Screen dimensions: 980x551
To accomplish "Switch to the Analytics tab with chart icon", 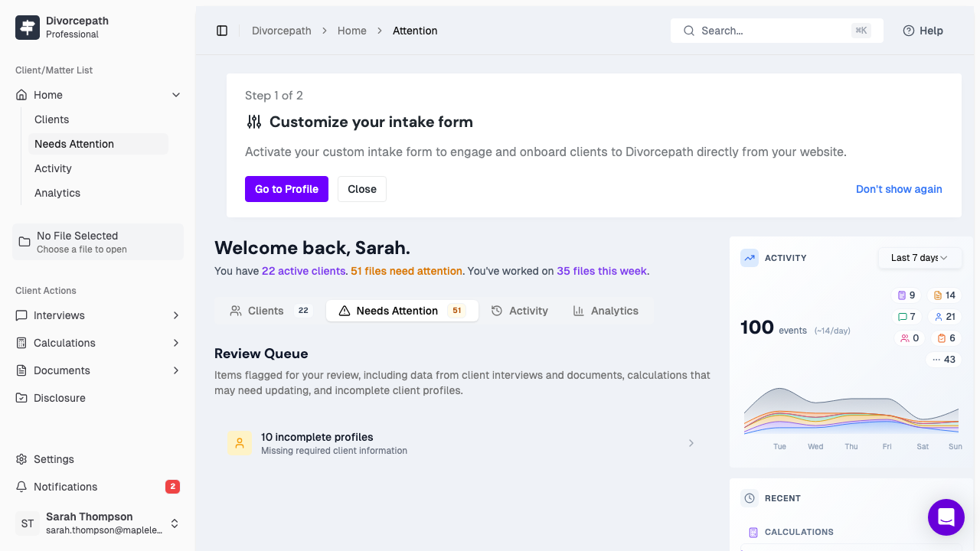I will coord(606,311).
